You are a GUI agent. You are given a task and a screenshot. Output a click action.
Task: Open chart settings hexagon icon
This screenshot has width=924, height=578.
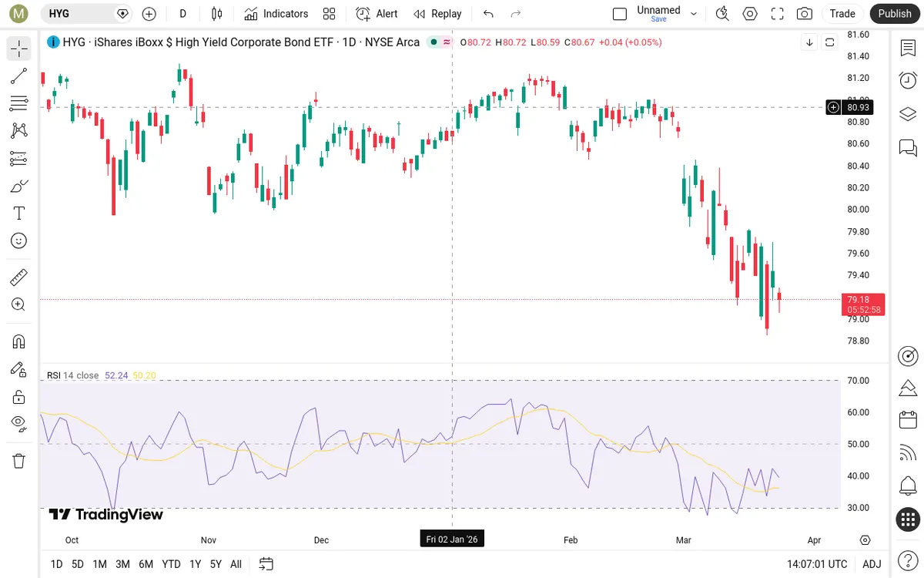click(x=749, y=13)
